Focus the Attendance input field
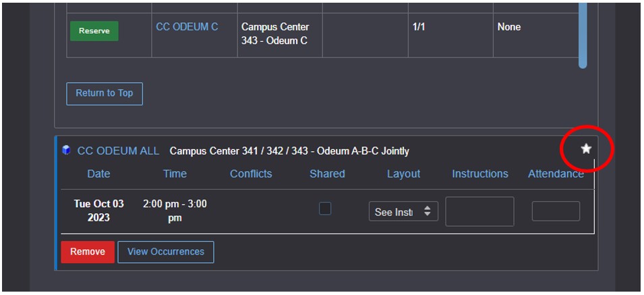 click(556, 211)
